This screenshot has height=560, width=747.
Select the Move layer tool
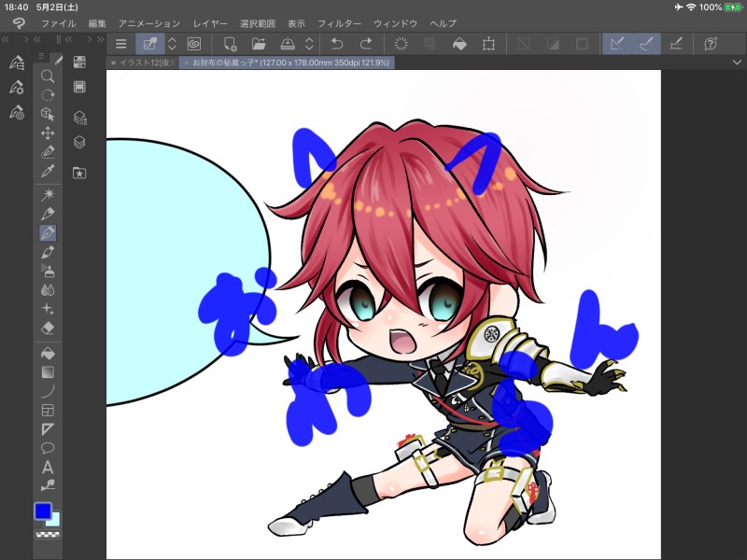click(x=48, y=133)
